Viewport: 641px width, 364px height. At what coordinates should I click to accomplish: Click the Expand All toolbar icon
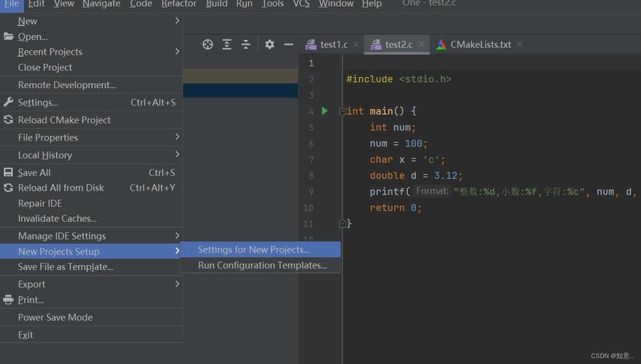(227, 44)
